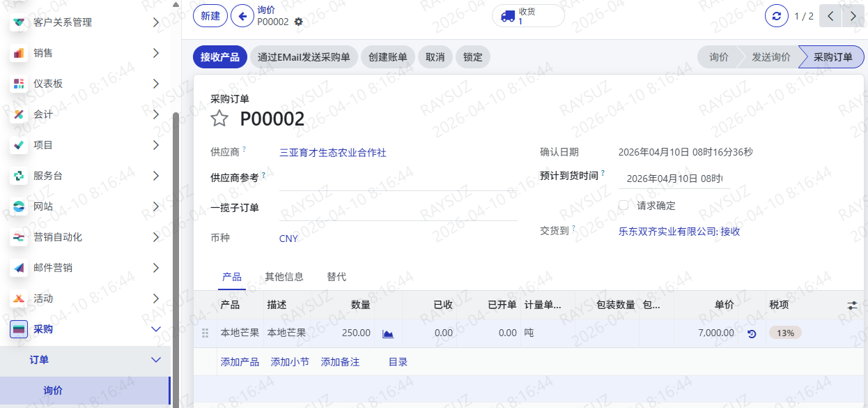Click the 新建 button
The image size is (868, 408).
[x=210, y=16]
